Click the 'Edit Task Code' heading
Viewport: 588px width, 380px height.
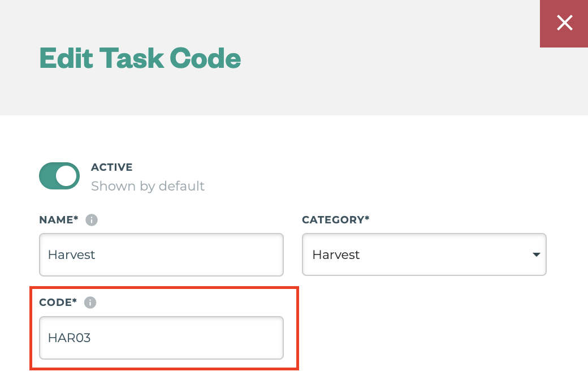(140, 58)
